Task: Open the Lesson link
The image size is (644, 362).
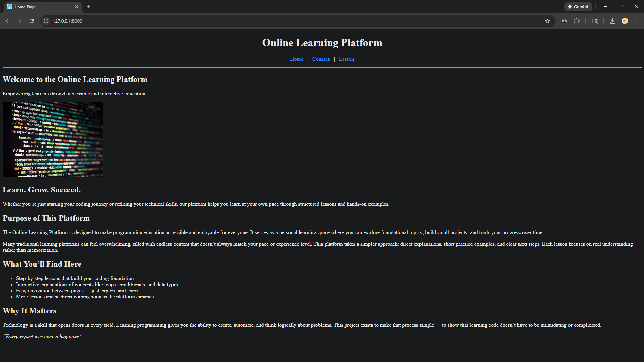Action: 346,59
